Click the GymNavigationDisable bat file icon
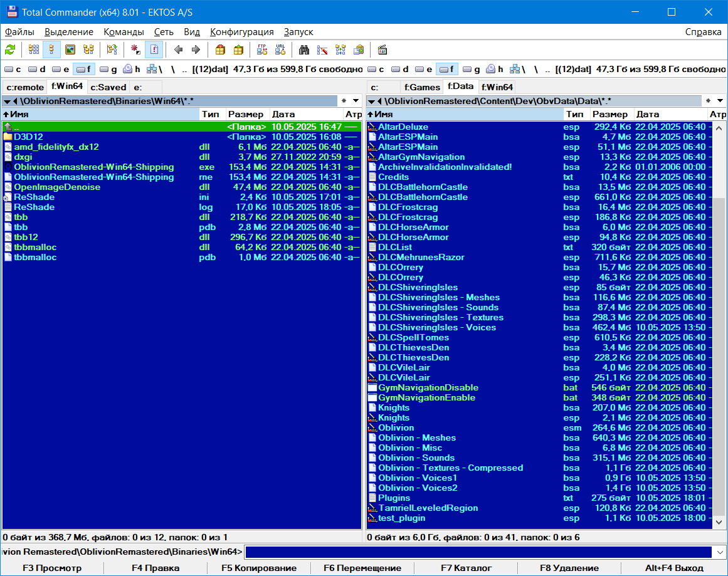 (372, 387)
